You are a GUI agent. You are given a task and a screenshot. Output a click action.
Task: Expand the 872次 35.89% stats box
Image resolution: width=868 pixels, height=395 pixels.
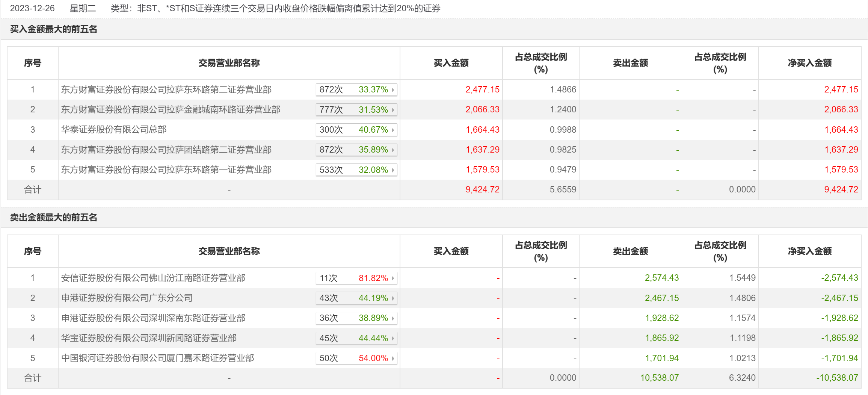[x=356, y=150]
